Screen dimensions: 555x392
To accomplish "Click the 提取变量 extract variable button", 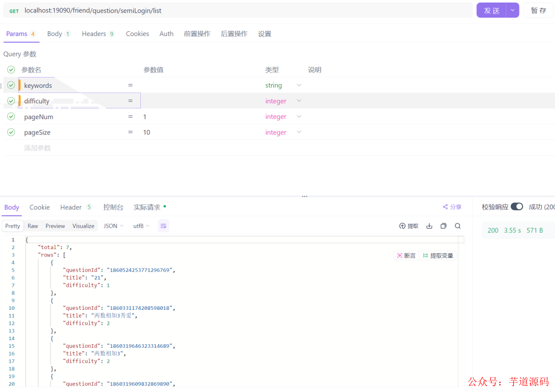I will pos(438,255).
